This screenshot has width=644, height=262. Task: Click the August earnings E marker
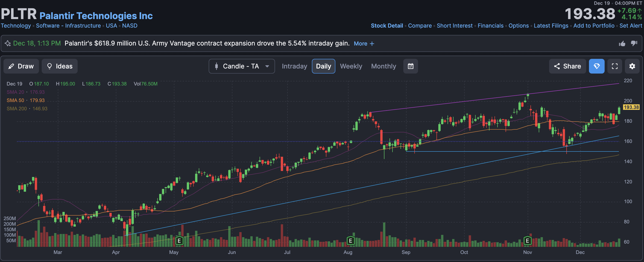point(351,241)
